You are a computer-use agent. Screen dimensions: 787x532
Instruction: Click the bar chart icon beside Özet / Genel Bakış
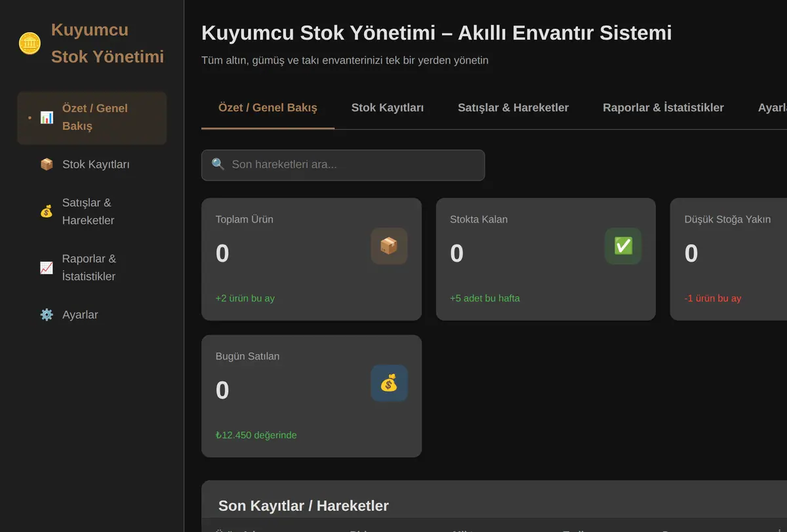(x=47, y=117)
